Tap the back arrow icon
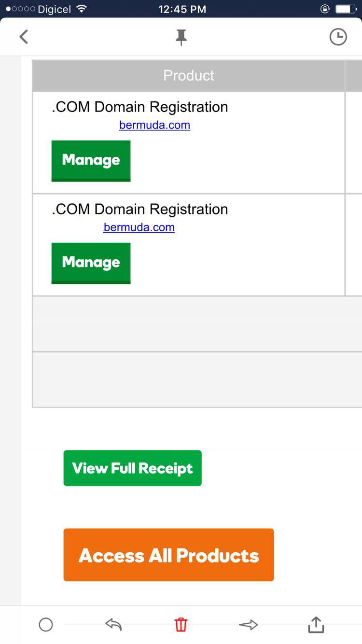This screenshot has width=362, height=644. [x=24, y=37]
